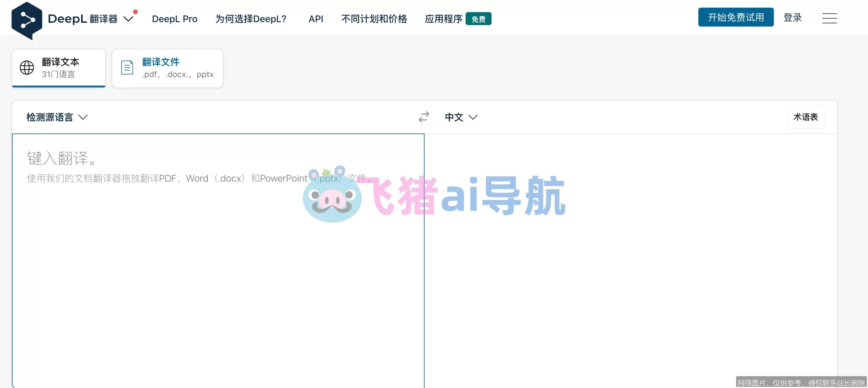This screenshot has height=388, width=868.
Task: Open the 术语表 glossary button
Action: pyautogui.click(x=806, y=117)
